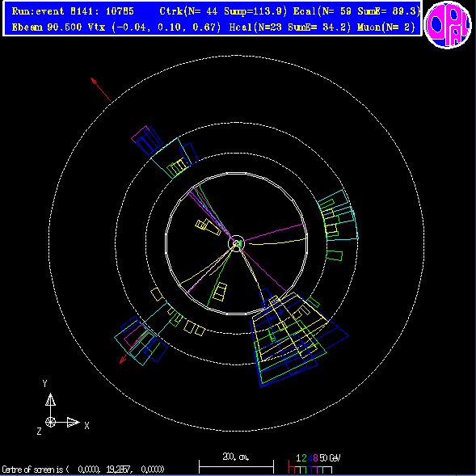Viewport: 476px width, 476px height.
Task: Click the Z-axis crosshair circle symbol
Action: (50, 422)
